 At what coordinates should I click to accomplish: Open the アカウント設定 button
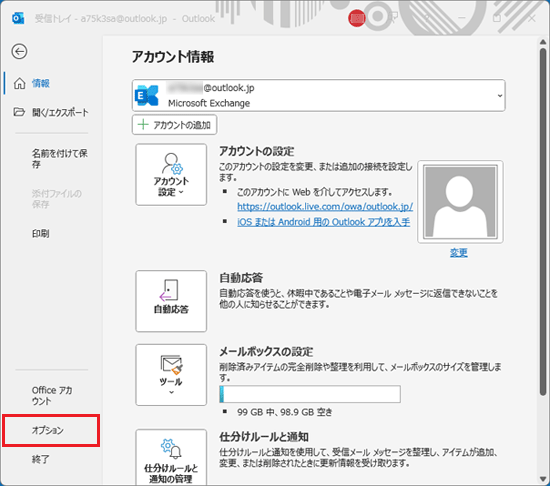coord(171,174)
